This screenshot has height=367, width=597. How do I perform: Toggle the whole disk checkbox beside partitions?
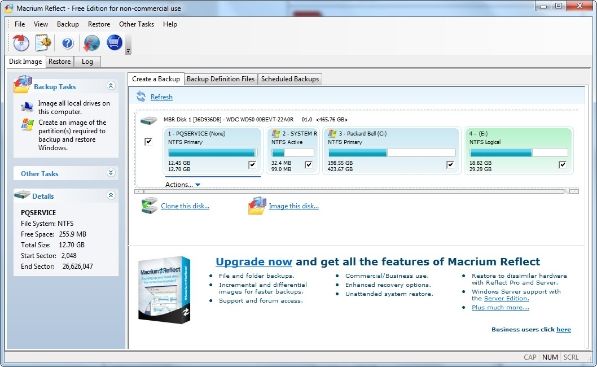coord(148,142)
